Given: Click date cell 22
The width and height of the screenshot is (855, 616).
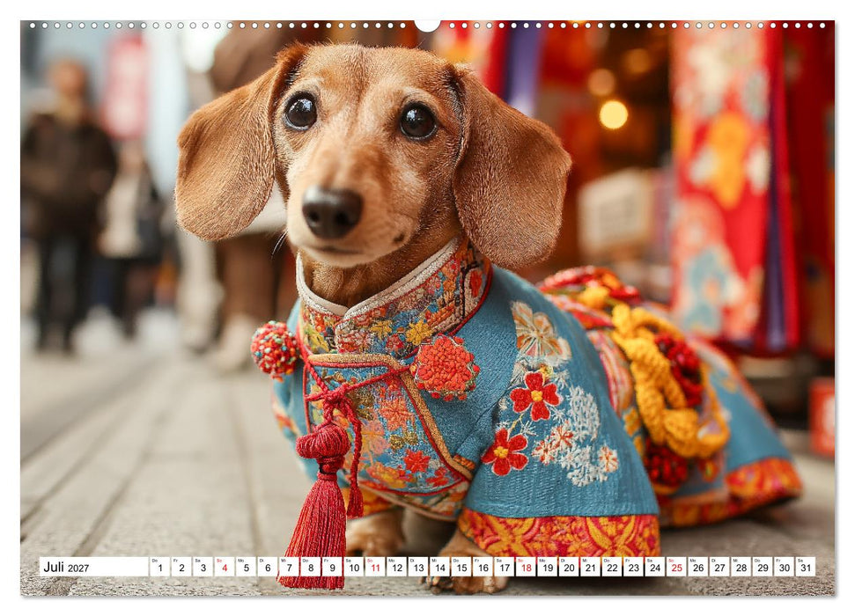Looking at the screenshot, I should pos(612,567).
